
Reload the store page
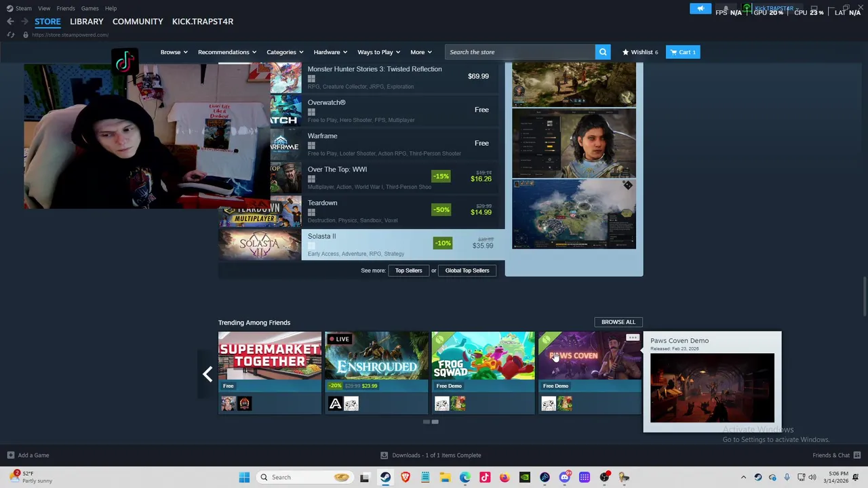pyautogui.click(x=11, y=35)
